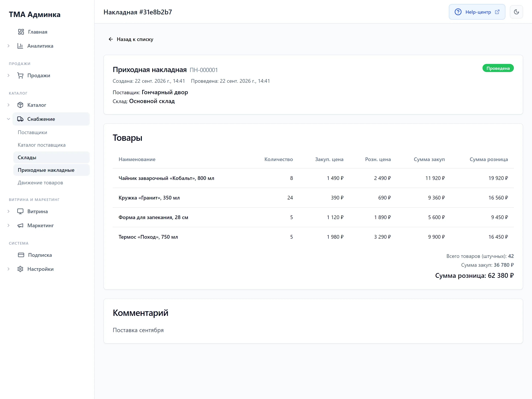
Task: Click the Снабжение truck icon
Action: pyautogui.click(x=20, y=119)
